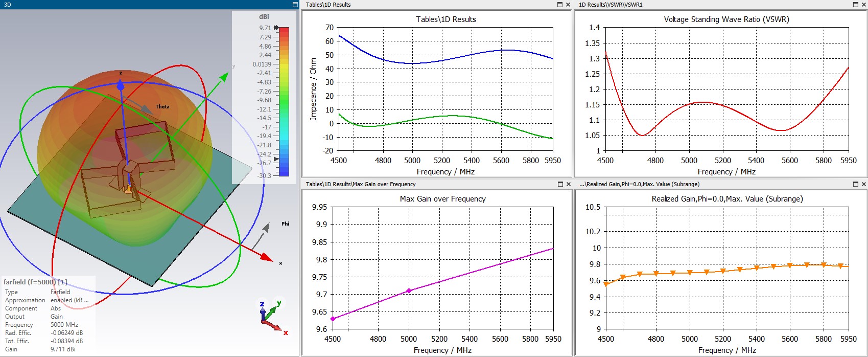This screenshot has width=868, height=357.
Task: Activate the Max Gain over Frequency title bar
Action: point(428,184)
